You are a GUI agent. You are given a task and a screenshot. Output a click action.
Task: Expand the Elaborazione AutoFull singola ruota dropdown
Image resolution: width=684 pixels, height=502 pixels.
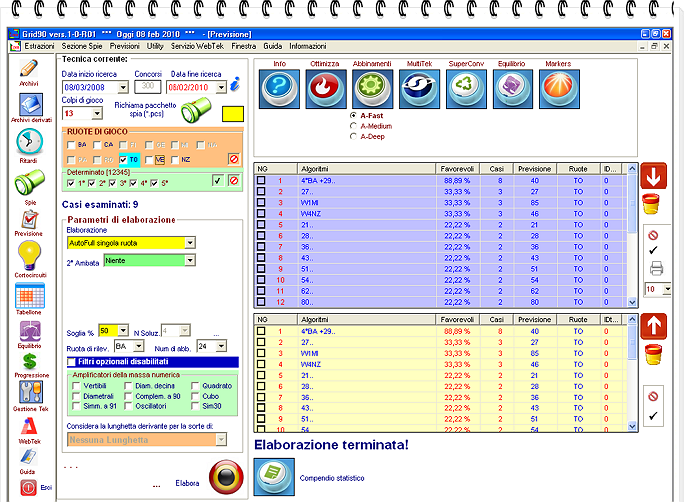tap(190, 242)
